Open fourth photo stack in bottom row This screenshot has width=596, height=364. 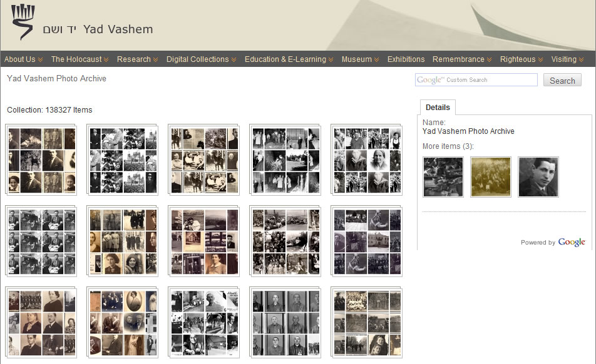285,323
